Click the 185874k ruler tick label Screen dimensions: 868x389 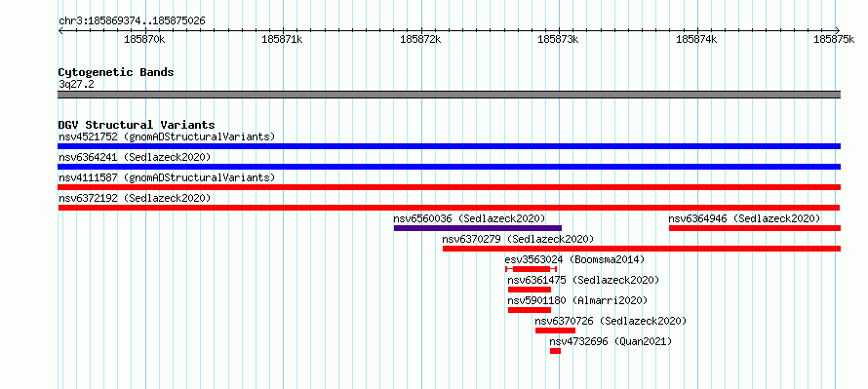697,39
